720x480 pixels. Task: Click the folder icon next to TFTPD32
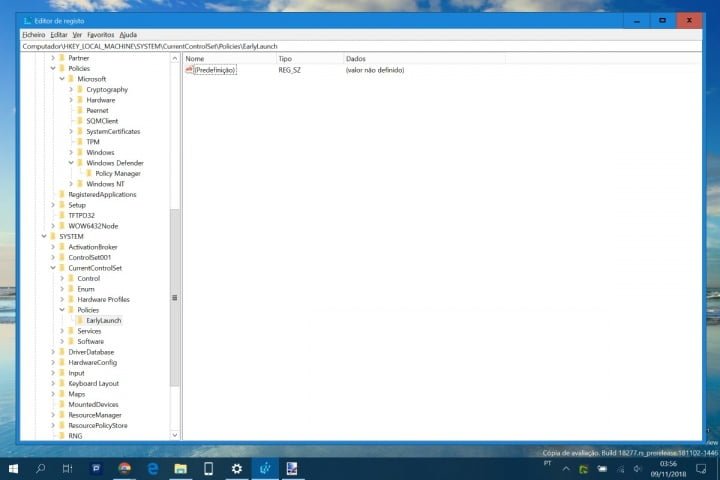pyautogui.click(x=62, y=215)
